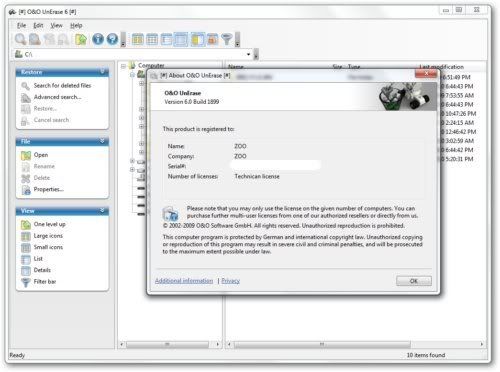Click the blue info circle toolbar icon
This screenshot has height=372, width=500.
pyautogui.click(x=98, y=39)
